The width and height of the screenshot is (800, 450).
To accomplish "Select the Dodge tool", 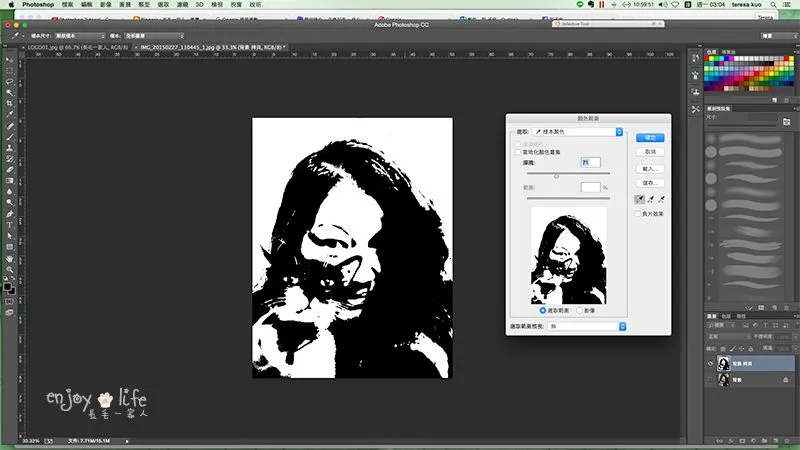I will point(10,203).
